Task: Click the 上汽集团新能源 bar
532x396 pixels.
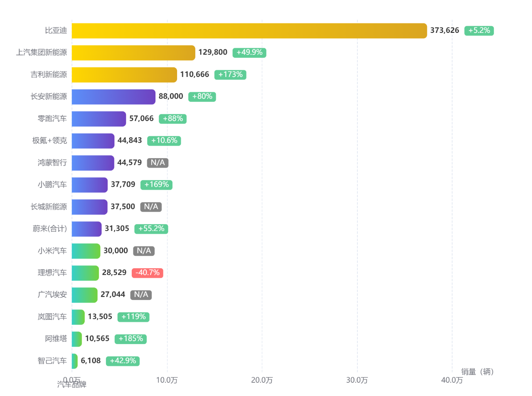Action: pos(133,53)
